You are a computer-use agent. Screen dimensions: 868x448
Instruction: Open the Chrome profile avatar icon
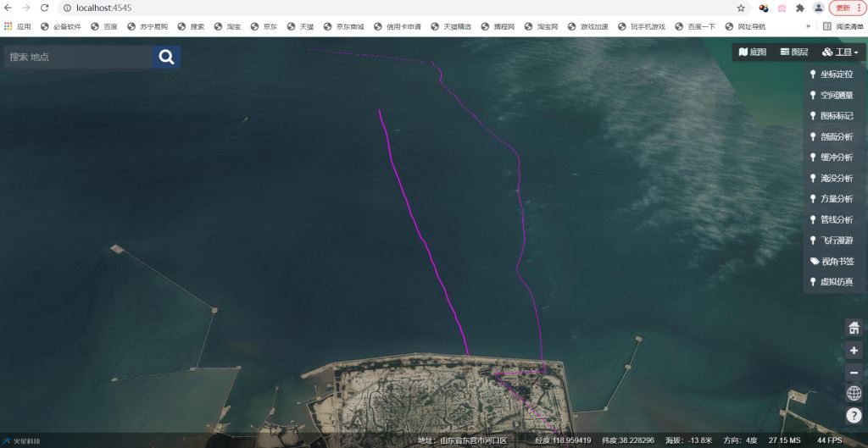click(818, 8)
